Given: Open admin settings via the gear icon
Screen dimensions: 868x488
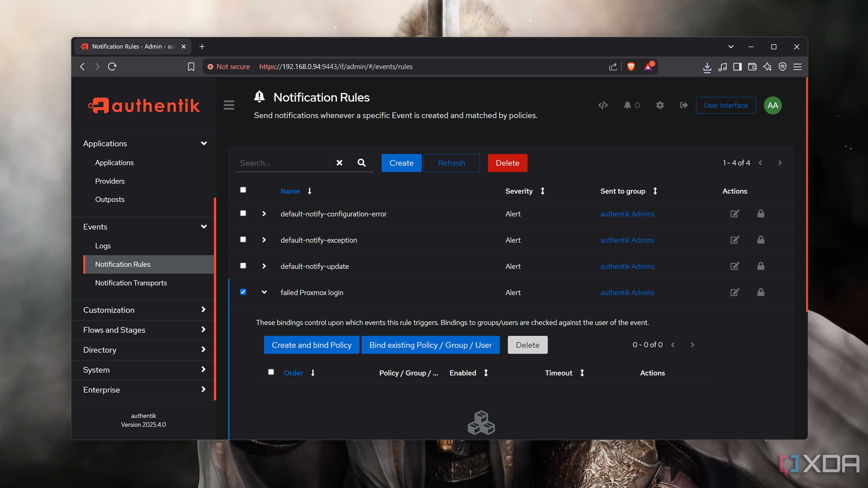Looking at the screenshot, I should (x=660, y=105).
